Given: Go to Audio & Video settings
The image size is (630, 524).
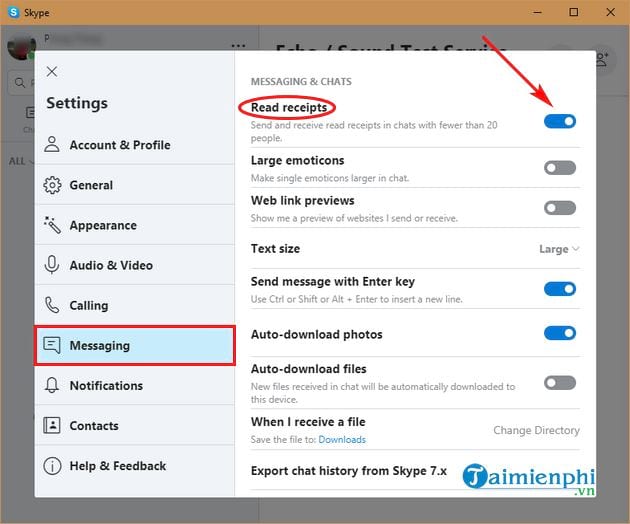Looking at the screenshot, I should click(x=135, y=265).
